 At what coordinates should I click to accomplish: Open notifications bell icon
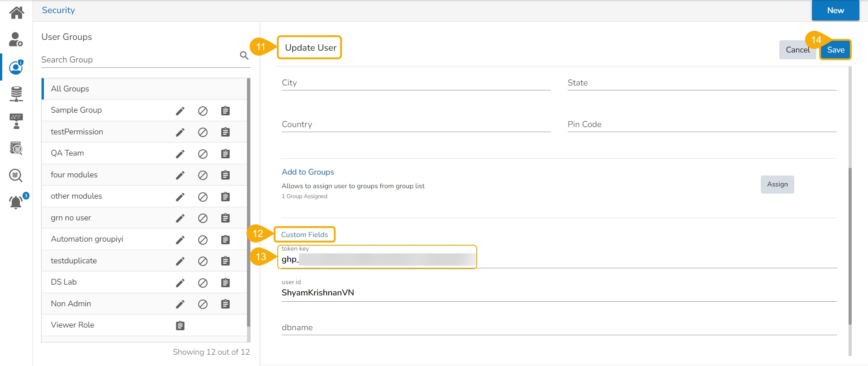click(x=16, y=202)
